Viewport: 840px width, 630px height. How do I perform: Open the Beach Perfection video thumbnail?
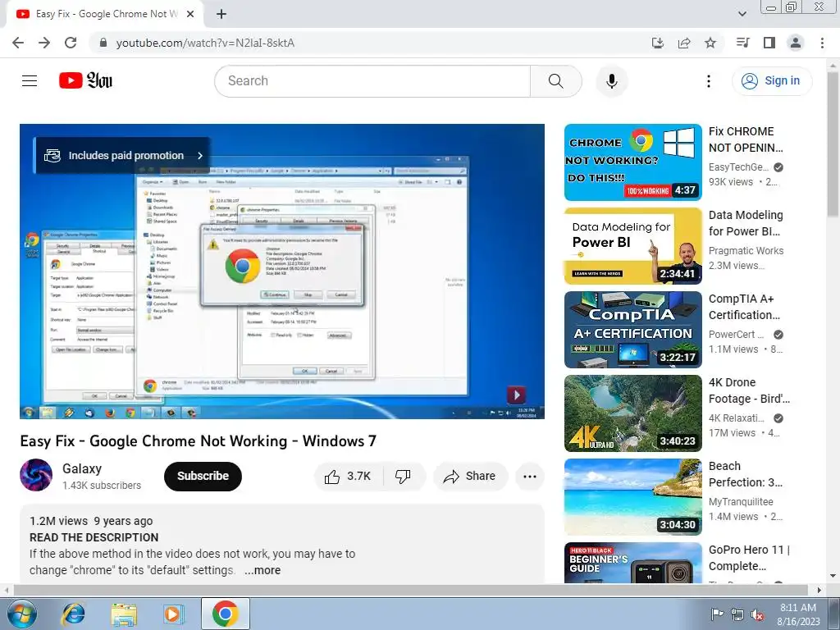[x=632, y=496]
